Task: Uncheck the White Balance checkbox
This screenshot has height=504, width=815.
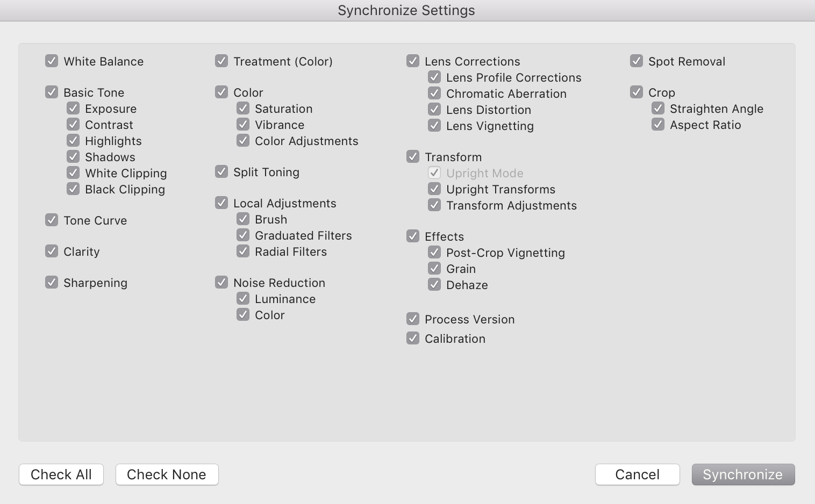Action: pos(52,61)
